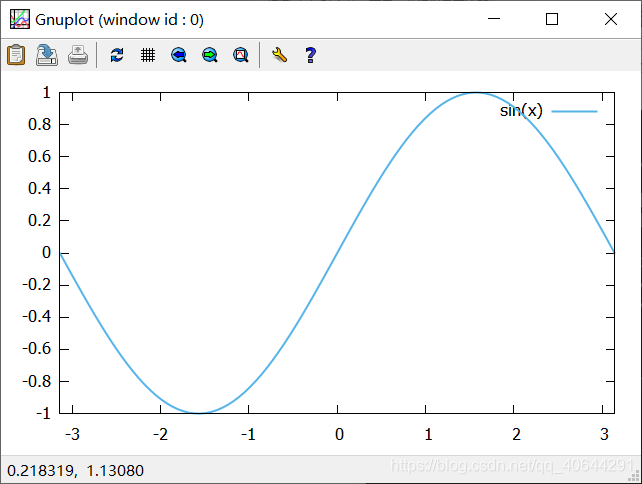
Task: Print the current plot
Action: pos(78,54)
